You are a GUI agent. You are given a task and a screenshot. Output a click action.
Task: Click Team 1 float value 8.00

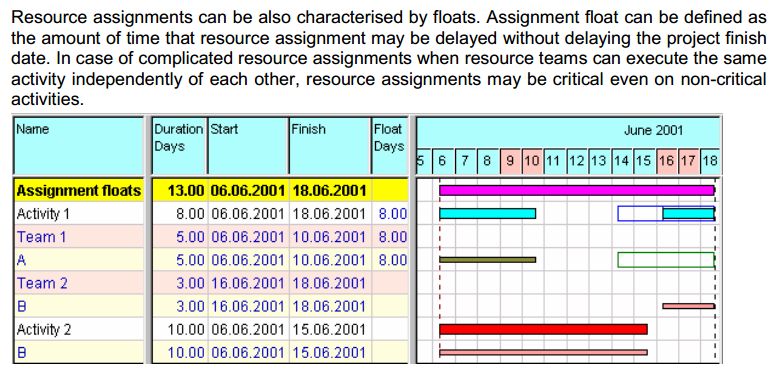click(x=392, y=237)
